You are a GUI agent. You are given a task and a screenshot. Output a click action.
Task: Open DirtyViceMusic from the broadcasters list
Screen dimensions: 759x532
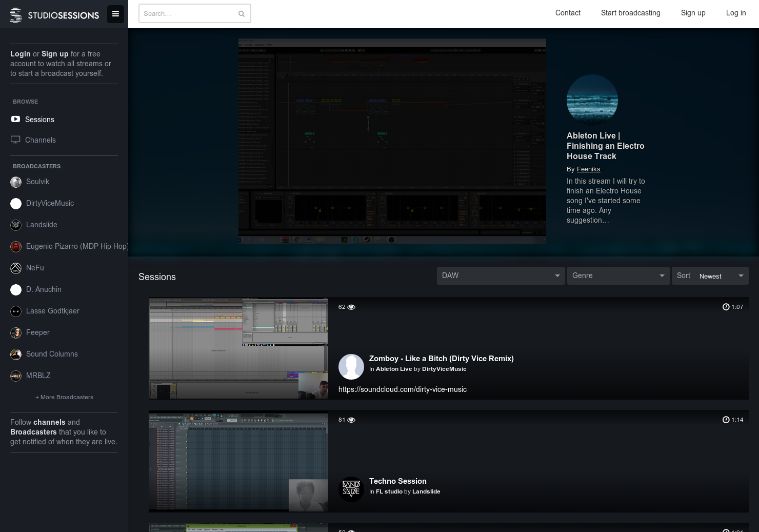point(50,203)
